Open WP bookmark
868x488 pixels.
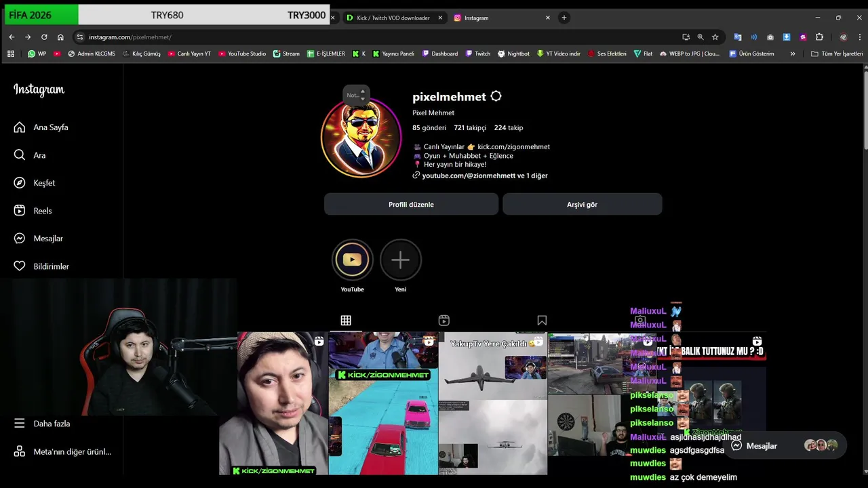[37, 54]
